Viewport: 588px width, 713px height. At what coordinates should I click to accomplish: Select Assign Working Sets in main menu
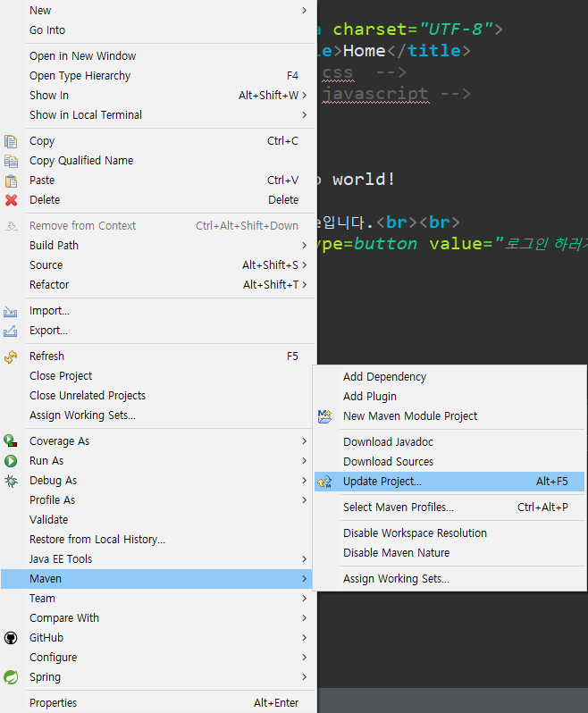point(83,415)
